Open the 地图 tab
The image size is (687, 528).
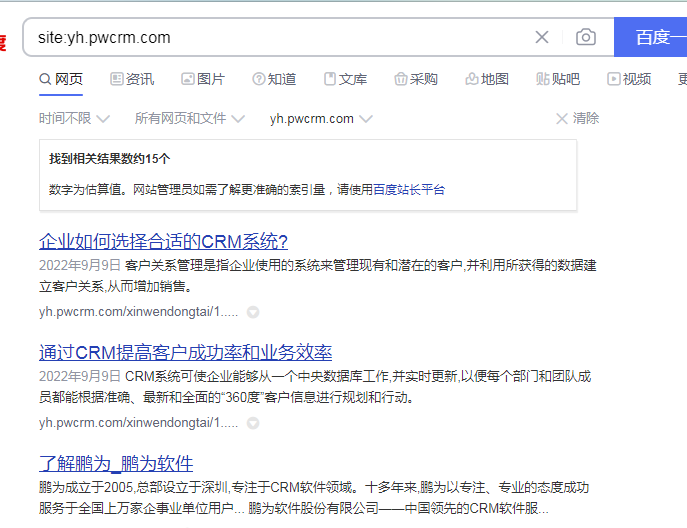(487, 79)
